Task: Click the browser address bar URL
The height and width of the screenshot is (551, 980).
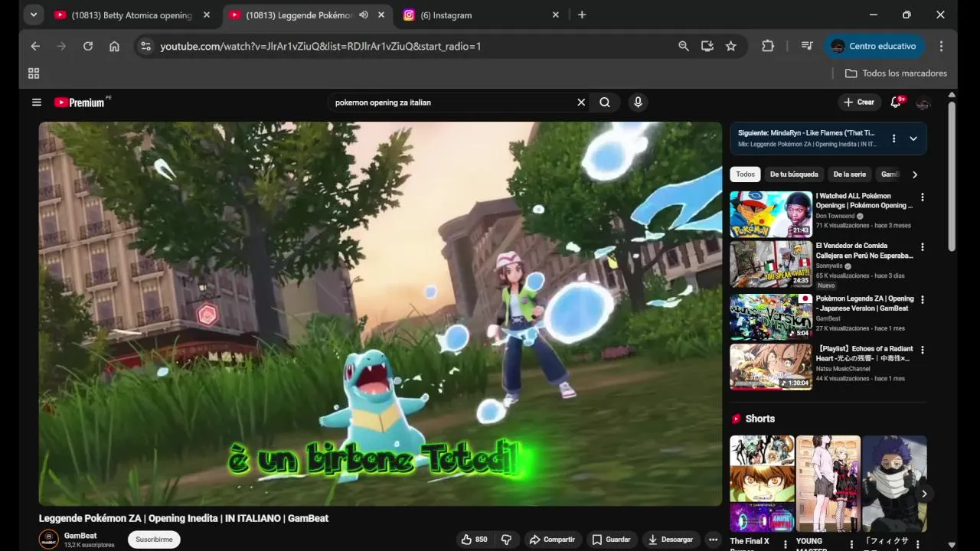Action: (x=321, y=46)
